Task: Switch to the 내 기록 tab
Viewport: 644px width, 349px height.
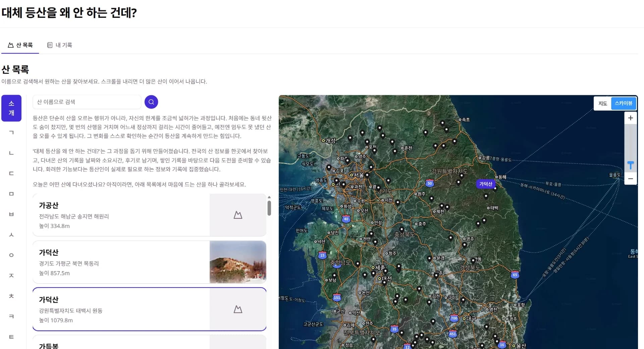Action: (60, 45)
